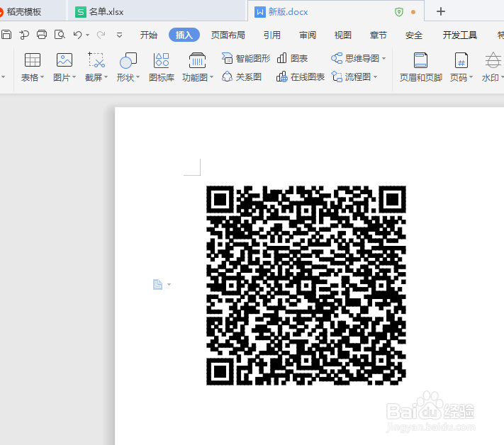504x445 pixels.
Task: Open the customize quick access toolbar dropdown
Action: click(x=119, y=35)
